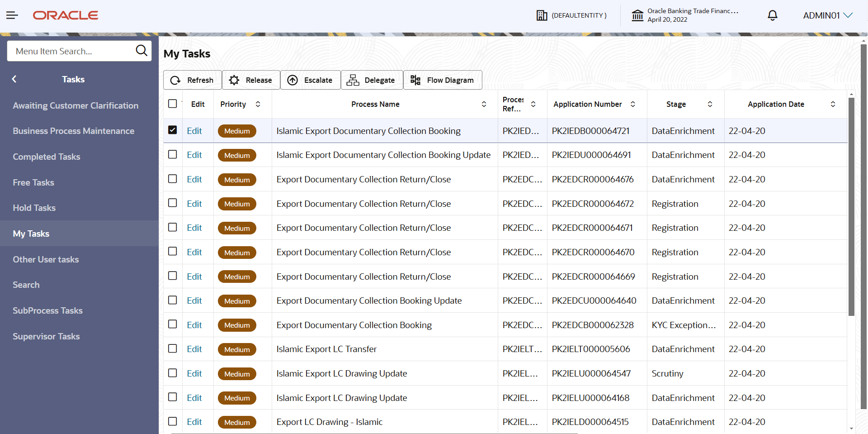Click the notification bell icon

(x=772, y=15)
